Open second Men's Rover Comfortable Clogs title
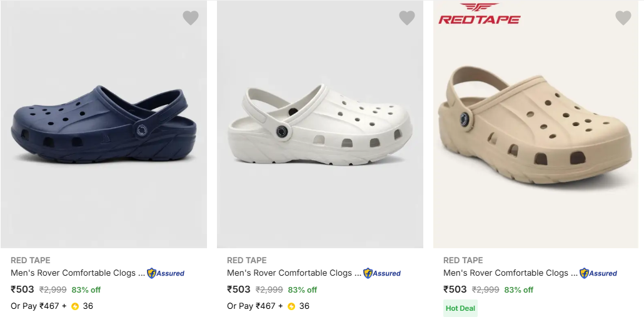644x322 pixels. click(x=294, y=273)
